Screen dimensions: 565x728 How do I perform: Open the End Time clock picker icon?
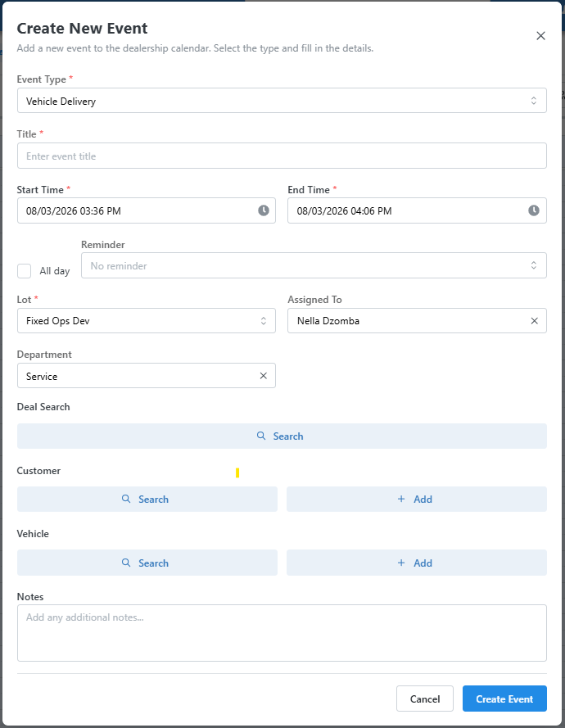[x=534, y=210]
